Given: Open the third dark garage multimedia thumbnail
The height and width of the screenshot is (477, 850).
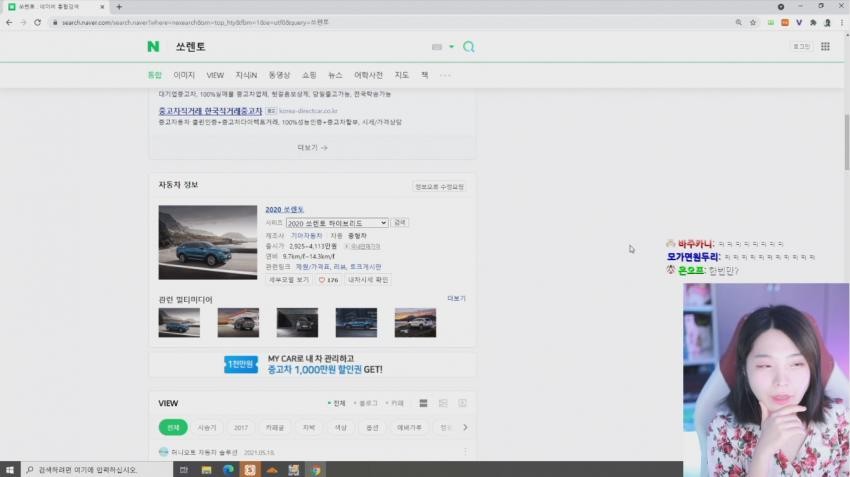Looking at the screenshot, I should click(x=297, y=323).
